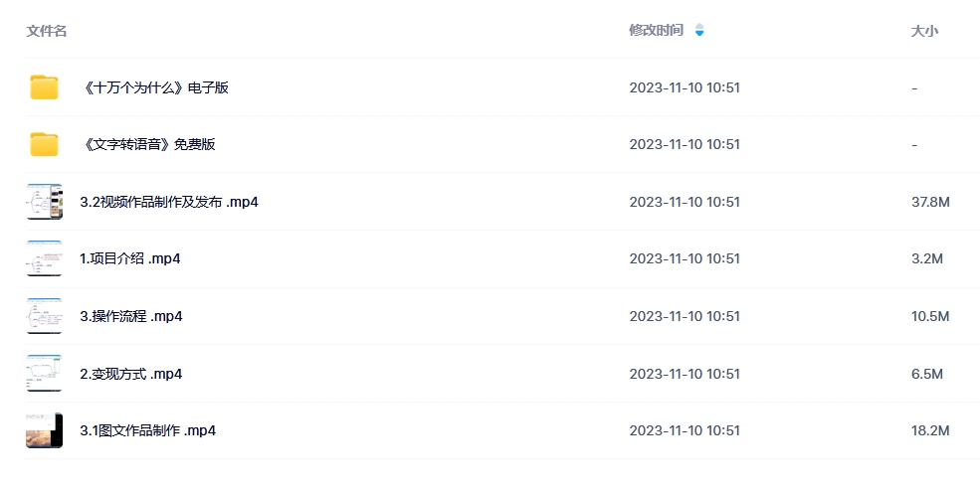Sort files by 文件名 column header
Screen dimensions: 980x493
(46, 31)
